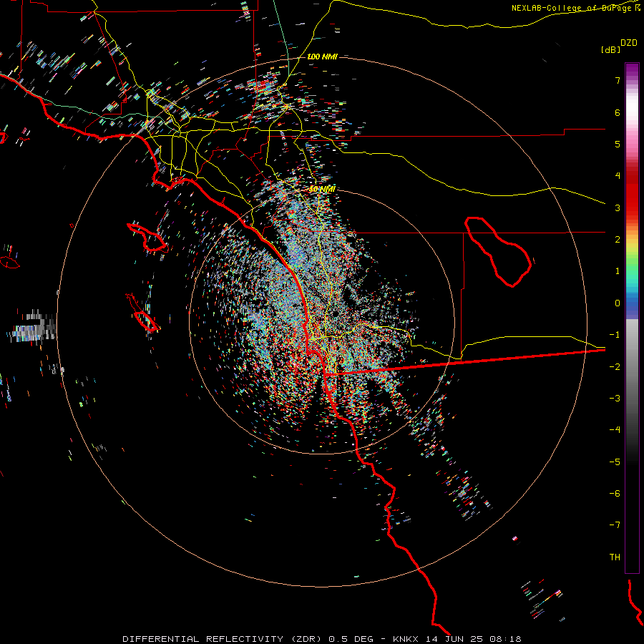This screenshot has width=644, height=644.
Task: Click the '1' value on colorbar
Action: coord(618,271)
